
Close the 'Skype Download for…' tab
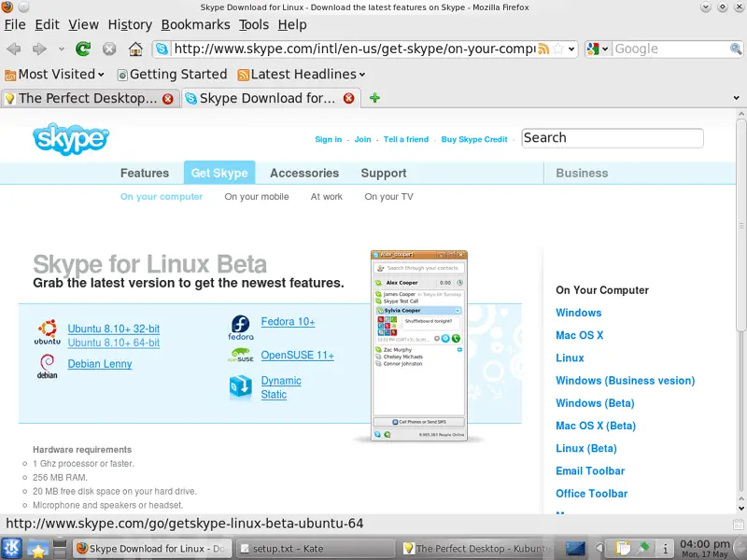point(348,98)
